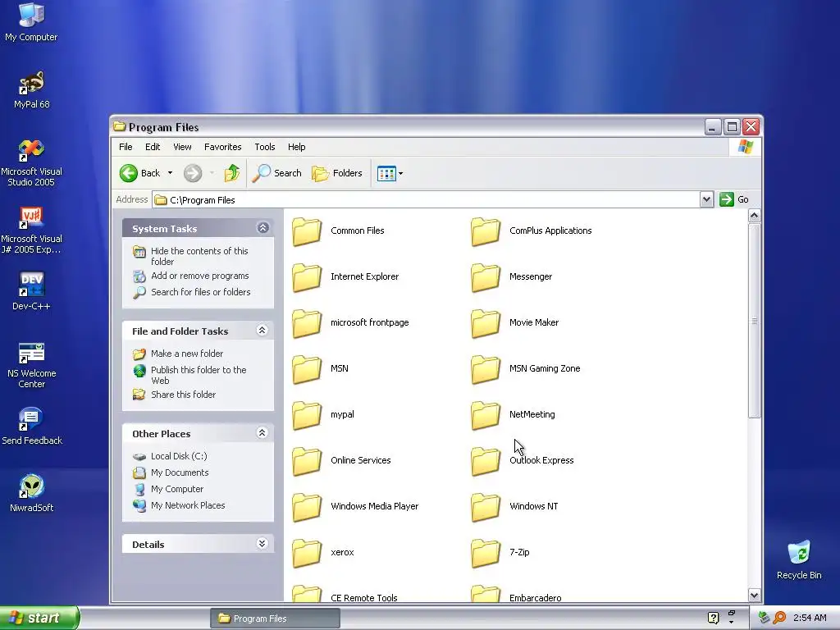Click the Go button beside address bar

tap(734, 200)
